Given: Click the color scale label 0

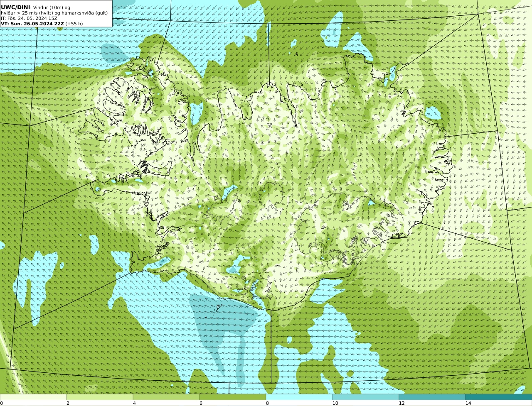Looking at the screenshot, I should [1, 403].
